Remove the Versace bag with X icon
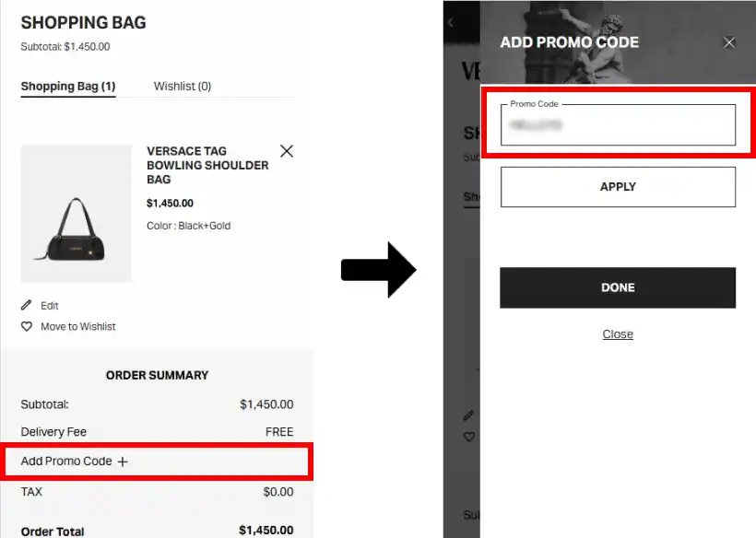The width and height of the screenshot is (756, 538). point(287,151)
